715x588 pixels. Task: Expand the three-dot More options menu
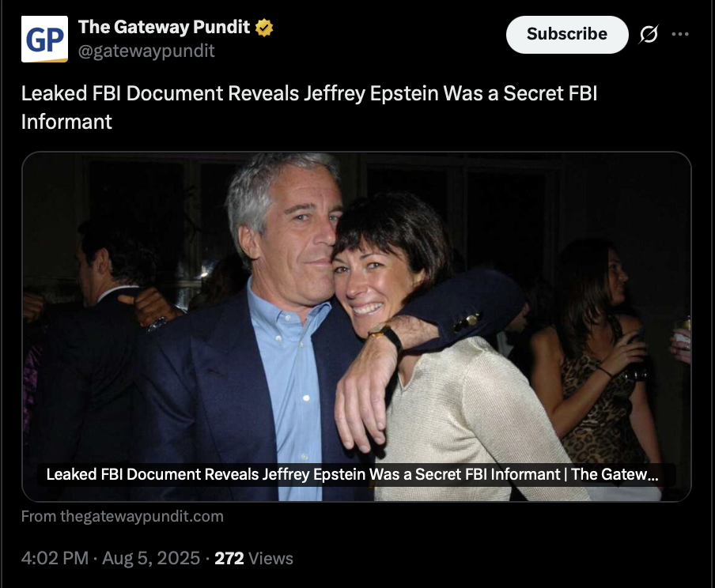(x=680, y=34)
